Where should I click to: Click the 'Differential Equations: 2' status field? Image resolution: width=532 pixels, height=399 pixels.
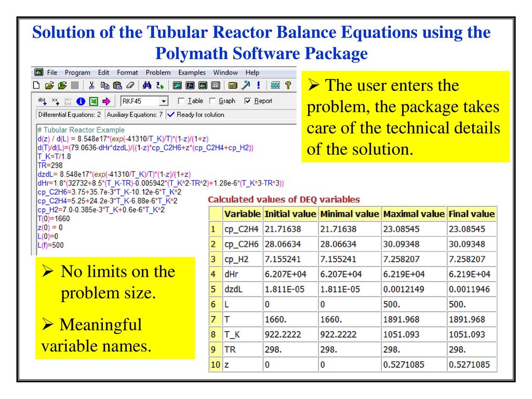70,115
